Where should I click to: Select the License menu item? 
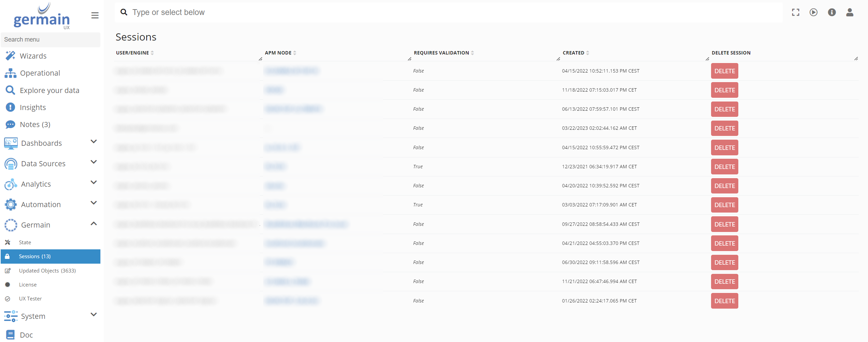[28, 284]
